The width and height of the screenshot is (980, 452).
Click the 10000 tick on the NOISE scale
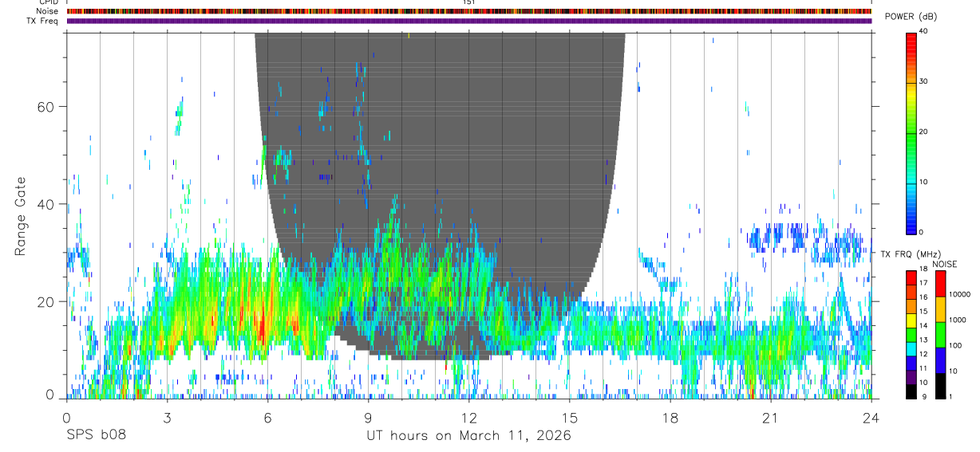959,294
